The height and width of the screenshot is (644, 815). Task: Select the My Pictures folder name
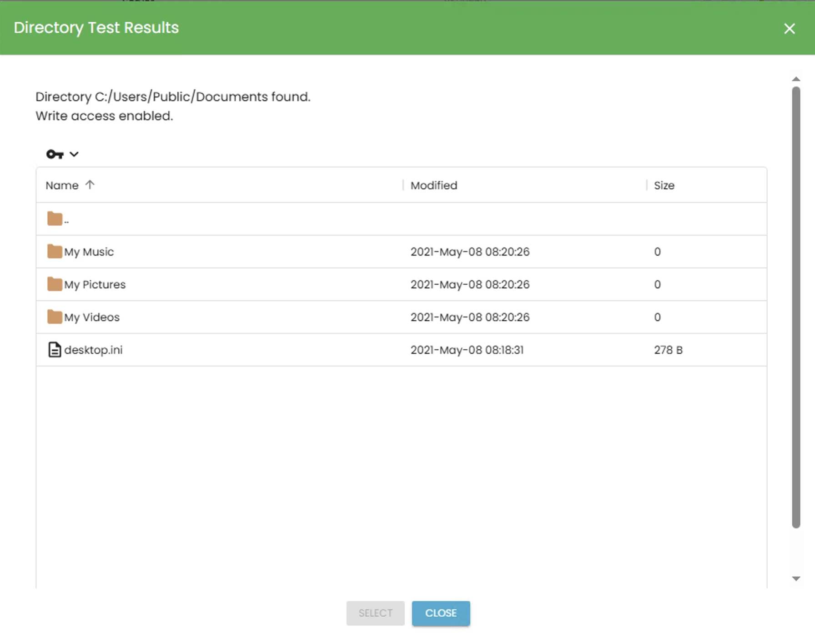pos(95,285)
